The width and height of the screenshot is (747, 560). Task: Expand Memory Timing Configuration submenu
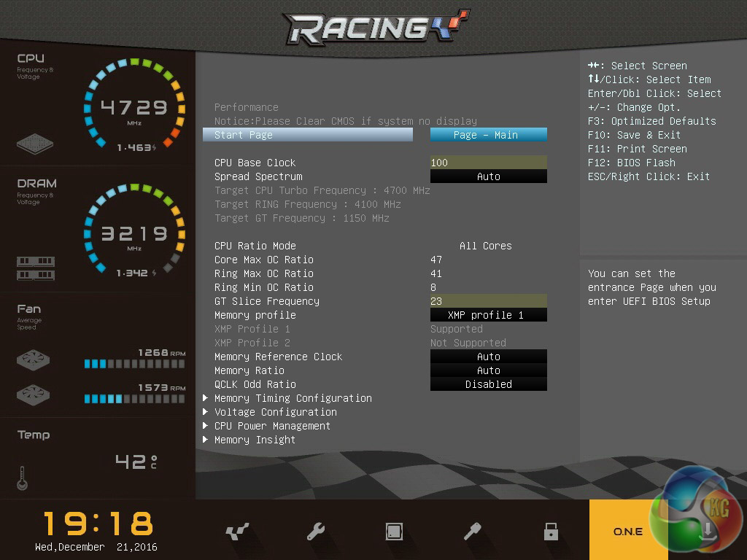point(293,398)
